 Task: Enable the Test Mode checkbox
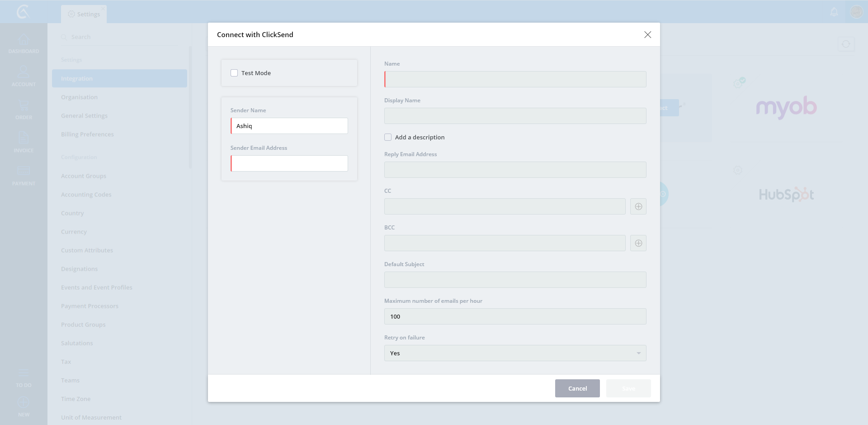click(234, 73)
